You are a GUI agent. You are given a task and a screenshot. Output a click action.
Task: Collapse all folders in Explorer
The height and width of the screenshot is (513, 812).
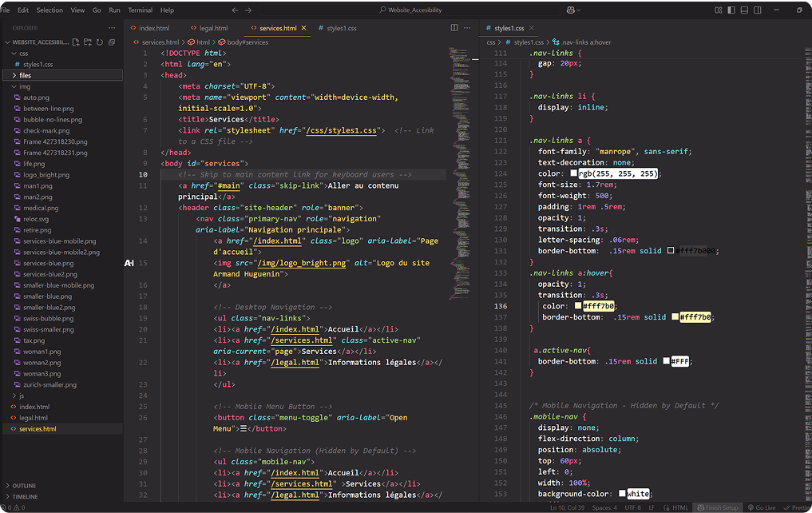[x=111, y=42]
